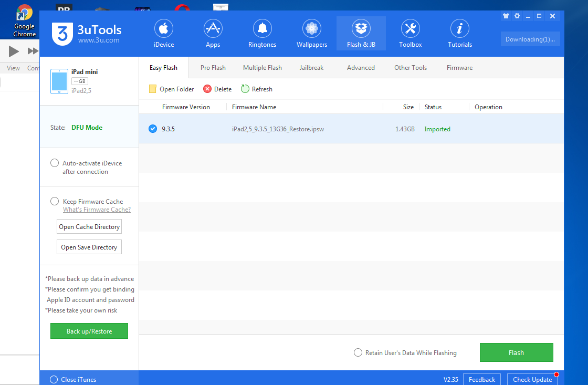Click the iPad2,5 model text
This screenshot has width=588, height=385.
tap(81, 90)
